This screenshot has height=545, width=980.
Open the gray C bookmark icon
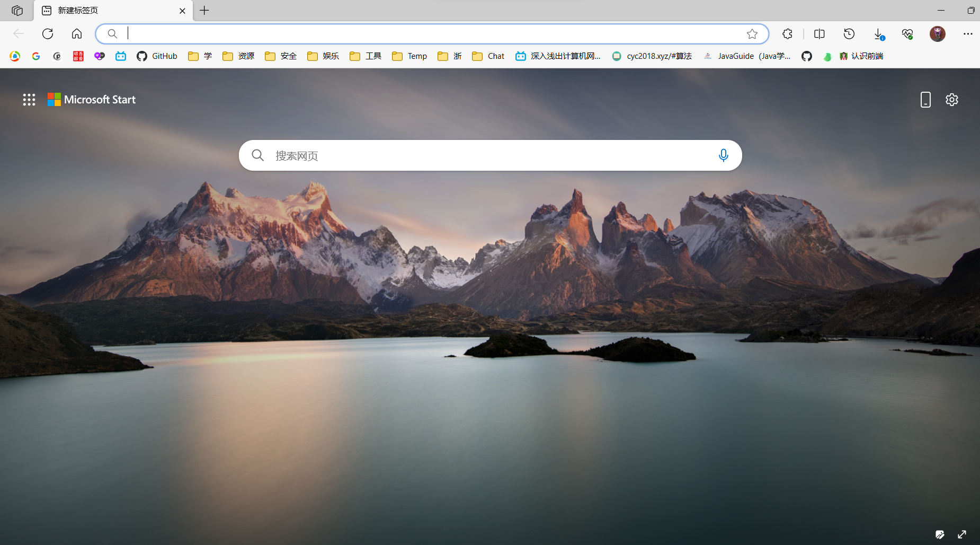pos(57,56)
